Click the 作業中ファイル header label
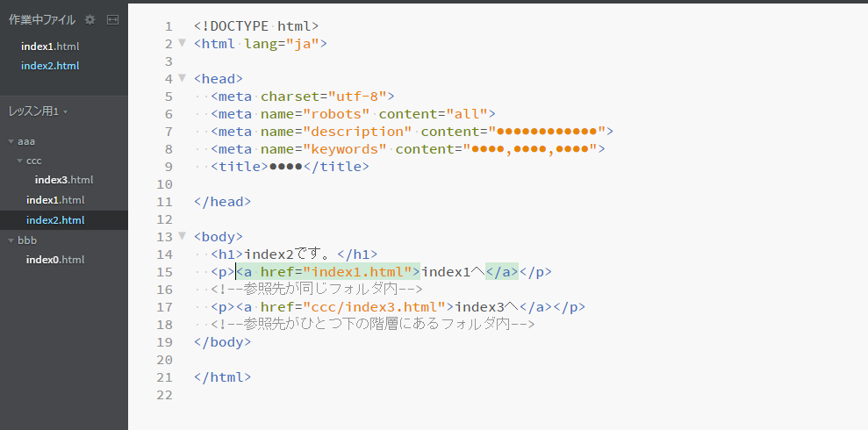Viewport: 868px width, 430px height. (x=42, y=20)
